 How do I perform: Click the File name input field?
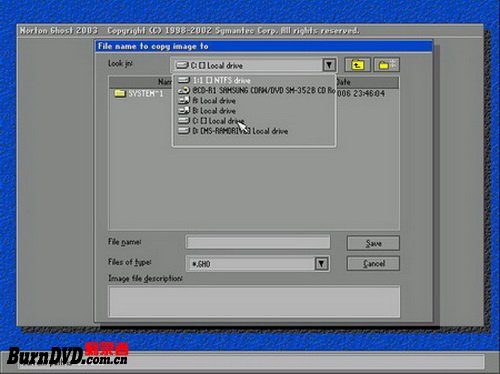pos(258,242)
